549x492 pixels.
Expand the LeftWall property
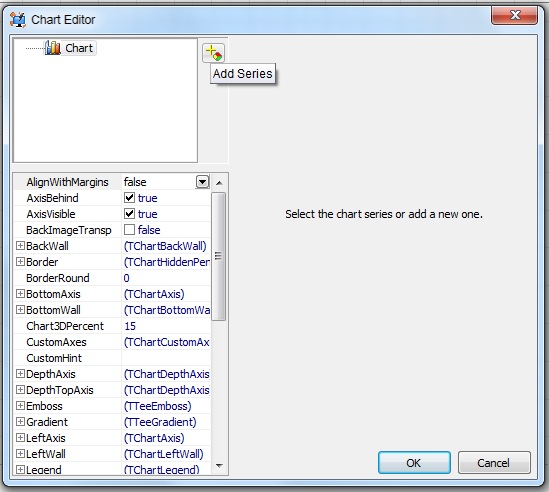pos(20,454)
